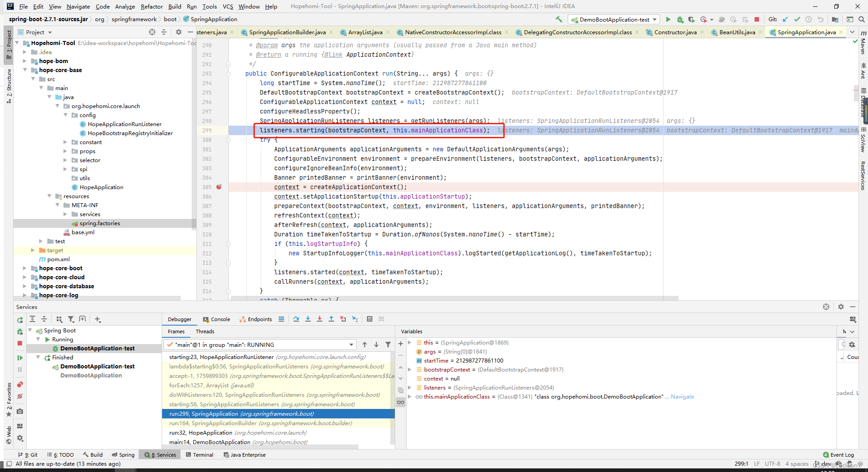Click the Build hammer icon in top toolbar

tap(559, 19)
